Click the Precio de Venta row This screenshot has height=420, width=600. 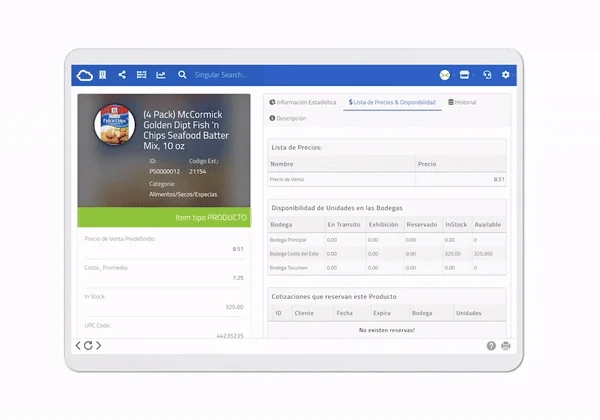pyautogui.click(x=387, y=179)
